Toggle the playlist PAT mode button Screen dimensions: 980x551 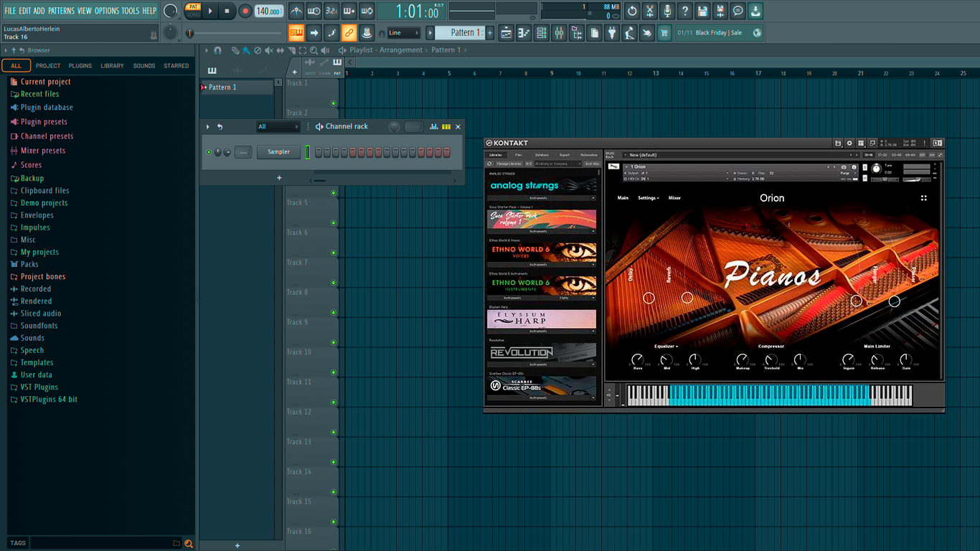pos(337,65)
